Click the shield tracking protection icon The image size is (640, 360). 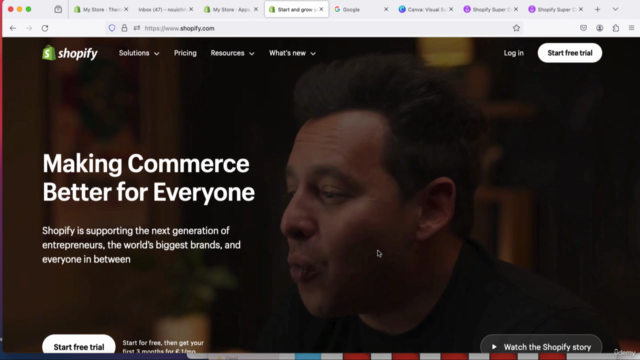coord(112,28)
